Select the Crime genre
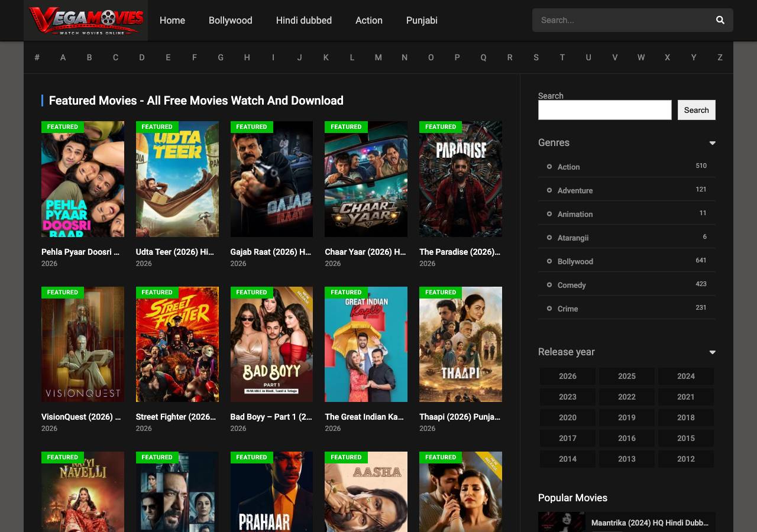The image size is (757, 532). (568, 309)
